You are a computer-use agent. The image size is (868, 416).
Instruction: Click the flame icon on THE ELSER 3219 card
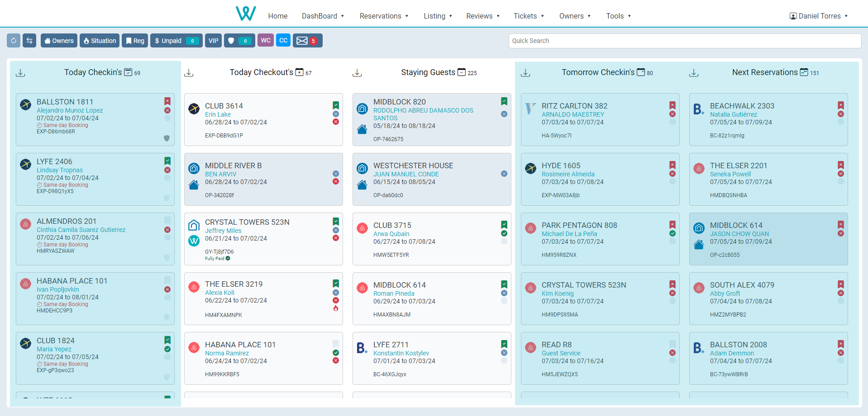(x=336, y=308)
